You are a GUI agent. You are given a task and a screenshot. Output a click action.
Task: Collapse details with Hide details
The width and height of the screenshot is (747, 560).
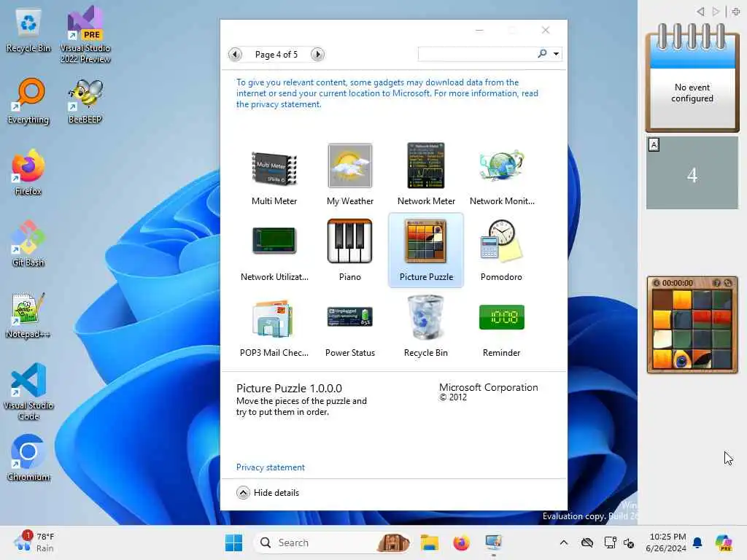point(268,492)
